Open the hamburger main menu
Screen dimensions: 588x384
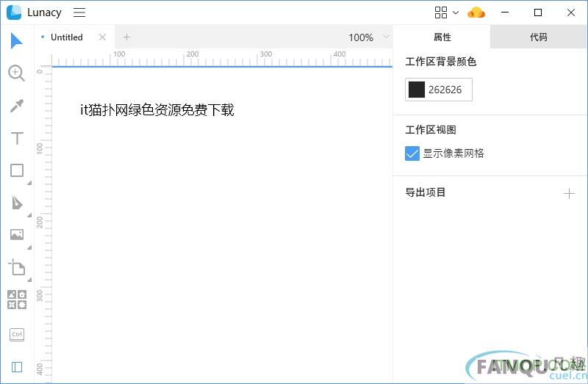tap(79, 12)
